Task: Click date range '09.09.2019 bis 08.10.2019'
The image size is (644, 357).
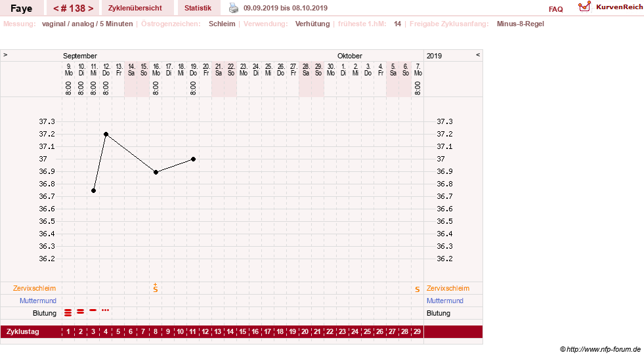Action: (286, 8)
